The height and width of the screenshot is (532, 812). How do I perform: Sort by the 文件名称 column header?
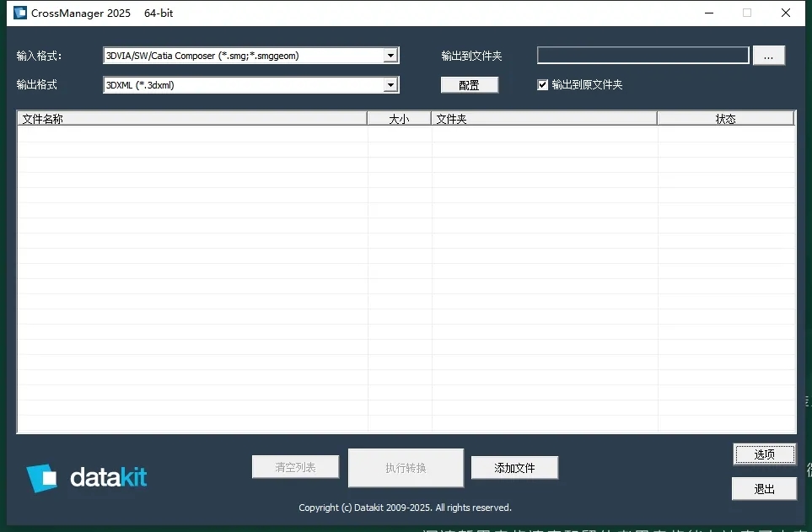click(x=192, y=119)
